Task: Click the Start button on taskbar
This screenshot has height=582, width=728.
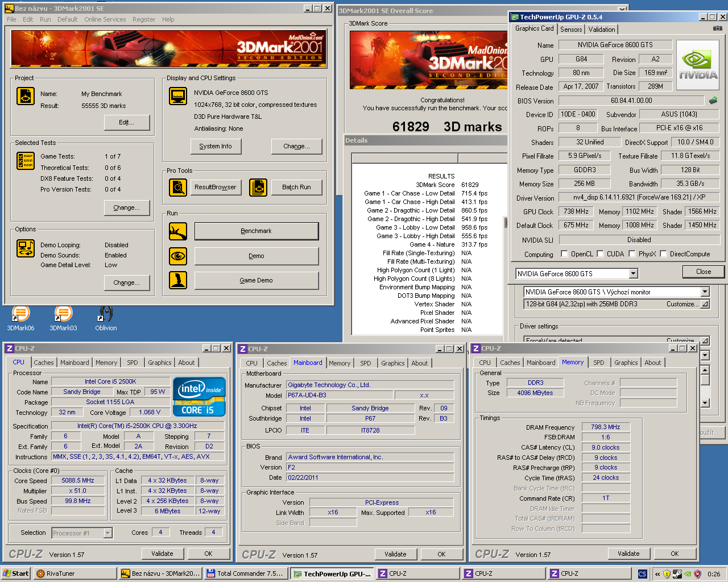Action: tap(16, 573)
